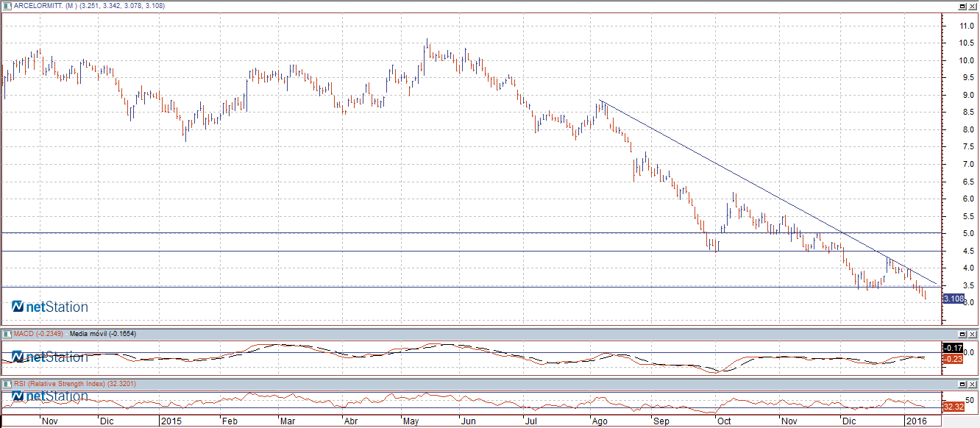Maximize the ARCELORMITT price chart panel
The width and height of the screenshot is (980, 428).
click(x=962, y=6)
